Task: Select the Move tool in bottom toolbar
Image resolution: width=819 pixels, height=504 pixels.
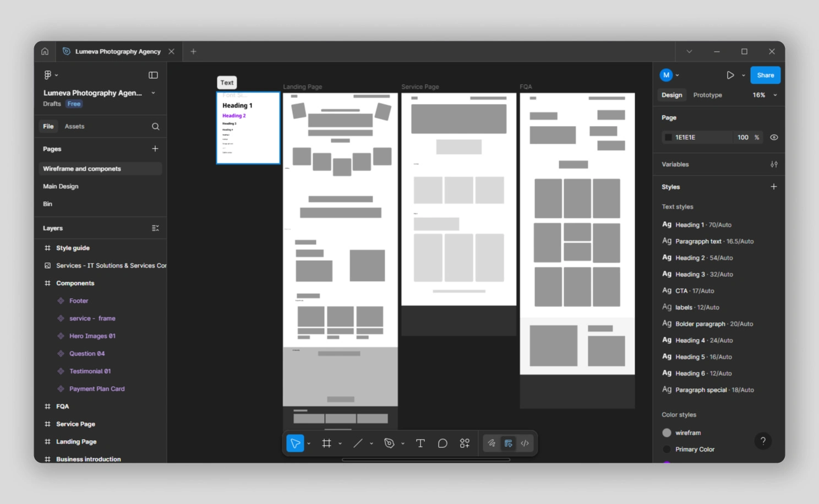Action: (x=296, y=443)
